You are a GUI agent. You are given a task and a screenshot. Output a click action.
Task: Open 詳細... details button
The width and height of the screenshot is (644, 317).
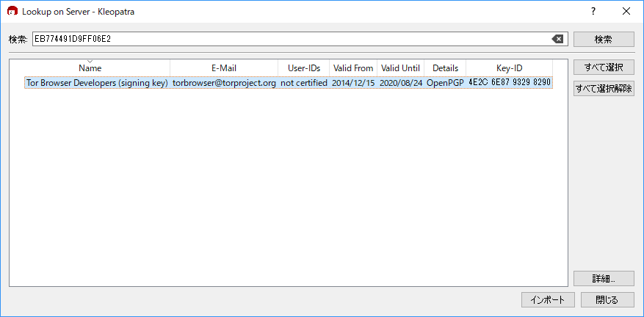604,278
